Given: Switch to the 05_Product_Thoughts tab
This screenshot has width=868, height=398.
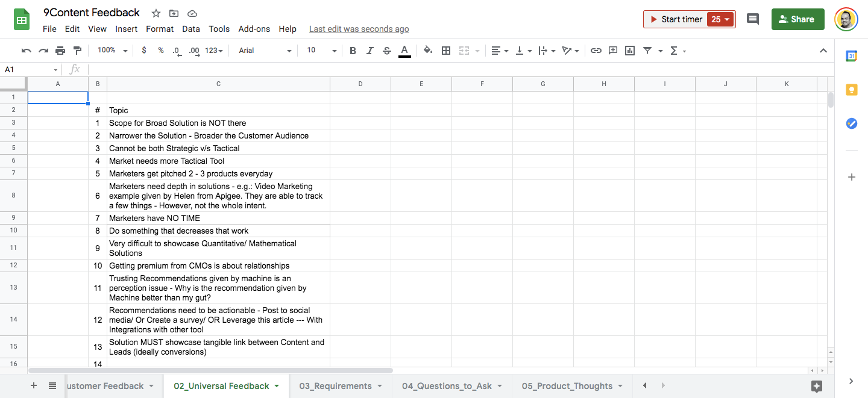Looking at the screenshot, I should [572, 386].
